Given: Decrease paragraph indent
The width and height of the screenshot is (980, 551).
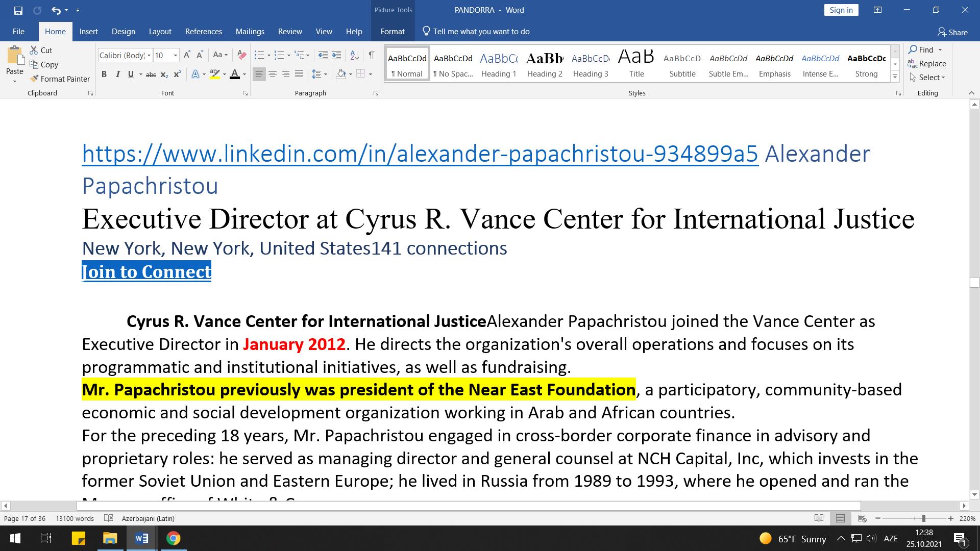Looking at the screenshot, I should click(x=323, y=55).
